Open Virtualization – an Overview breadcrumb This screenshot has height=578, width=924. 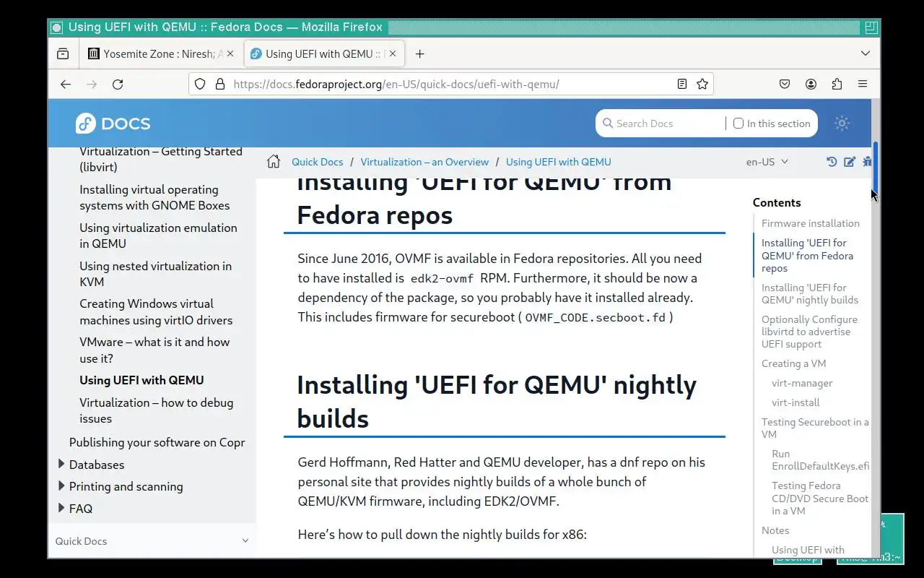point(424,162)
